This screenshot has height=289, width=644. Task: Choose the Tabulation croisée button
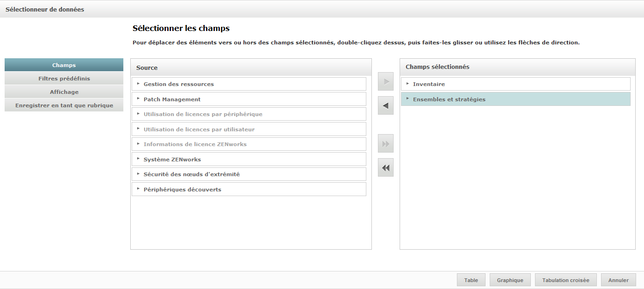click(565, 280)
